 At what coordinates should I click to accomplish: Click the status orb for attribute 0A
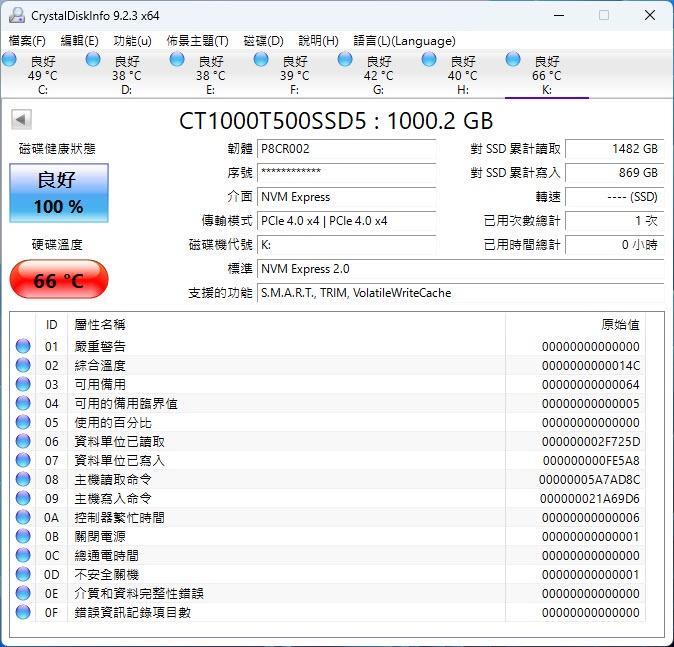click(23, 517)
